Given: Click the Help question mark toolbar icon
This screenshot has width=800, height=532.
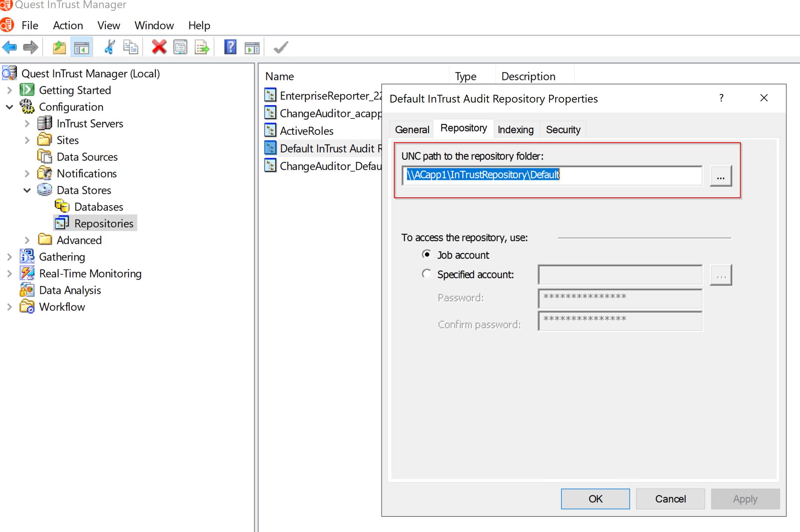Looking at the screenshot, I should (230, 47).
